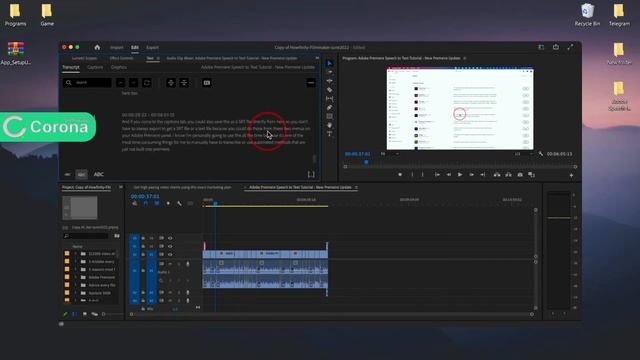Viewport: 640px width, 360px height.
Task: Switch to the Captions tab
Action: [95, 67]
